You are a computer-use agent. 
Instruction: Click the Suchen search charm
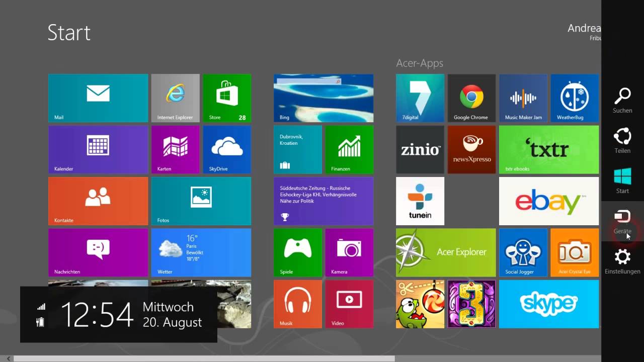(622, 101)
